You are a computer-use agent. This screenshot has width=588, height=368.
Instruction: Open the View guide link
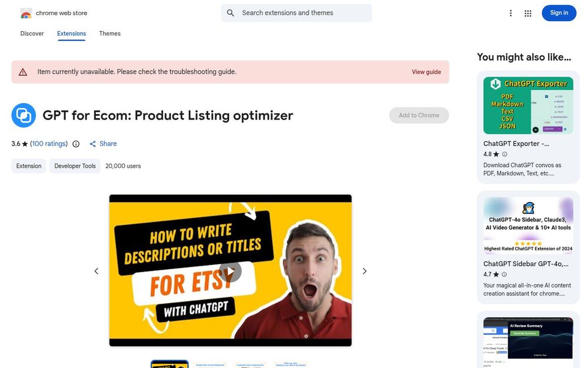(x=426, y=72)
